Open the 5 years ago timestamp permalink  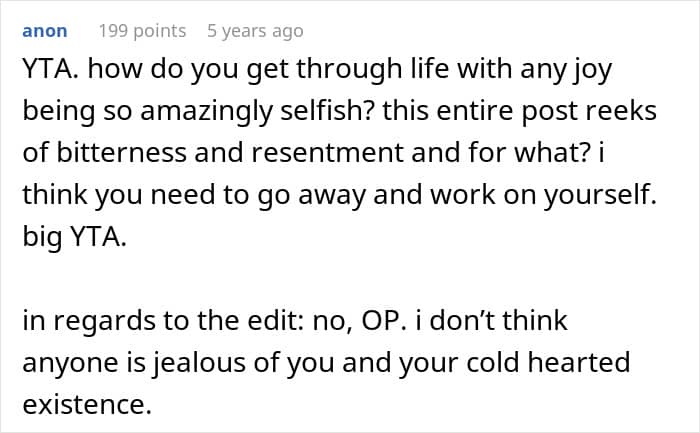pos(255,31)
